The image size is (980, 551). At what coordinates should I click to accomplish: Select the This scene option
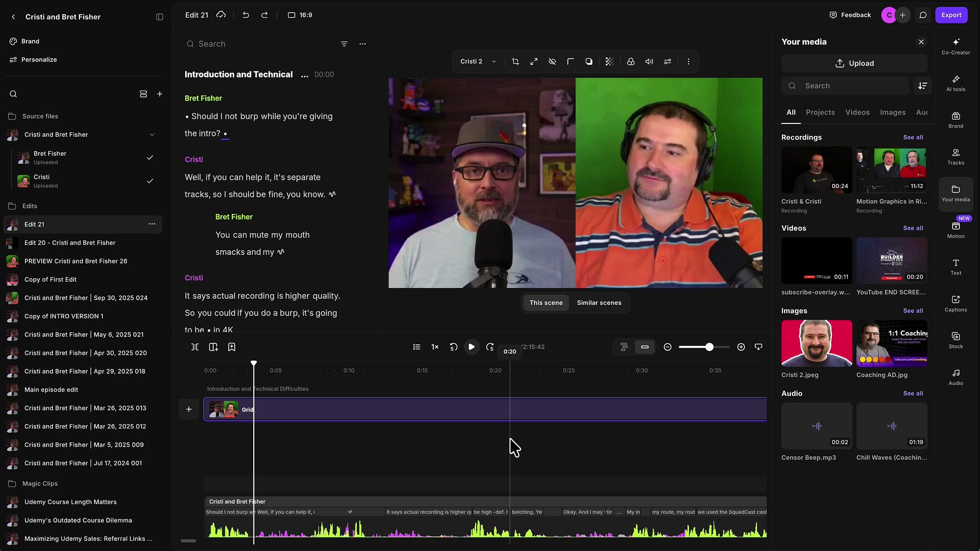point(546,303)
